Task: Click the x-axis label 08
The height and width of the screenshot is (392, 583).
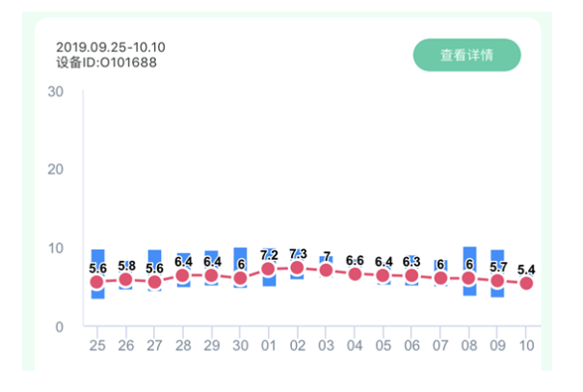Action: [469, 345]
